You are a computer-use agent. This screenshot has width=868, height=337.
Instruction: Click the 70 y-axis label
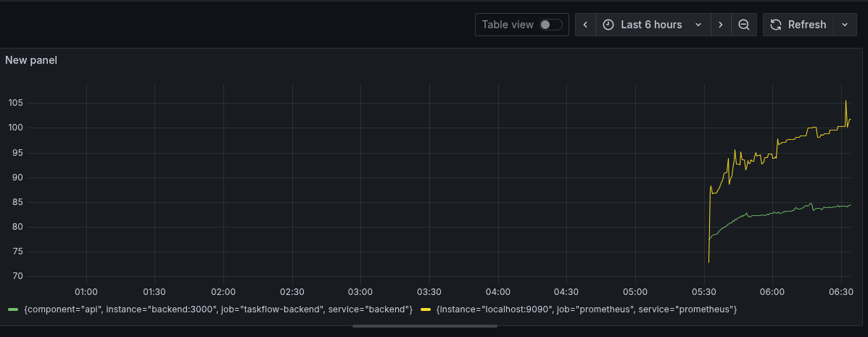(x=17, y=277)
